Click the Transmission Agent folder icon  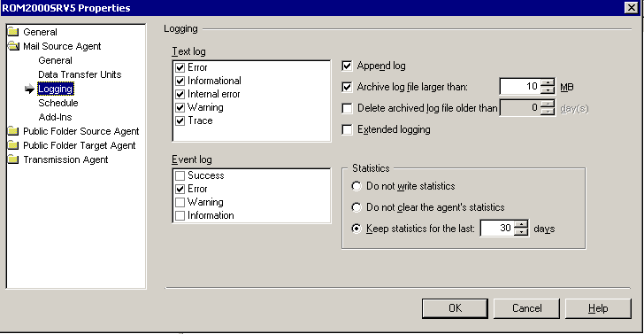[13, 159]
